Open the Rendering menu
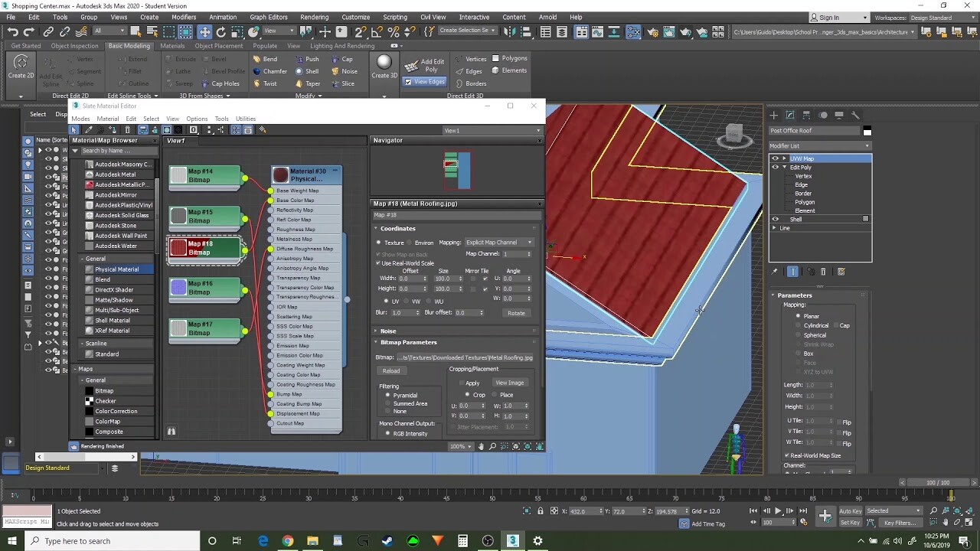Screen dimensions: 980x551 point(314,17)
